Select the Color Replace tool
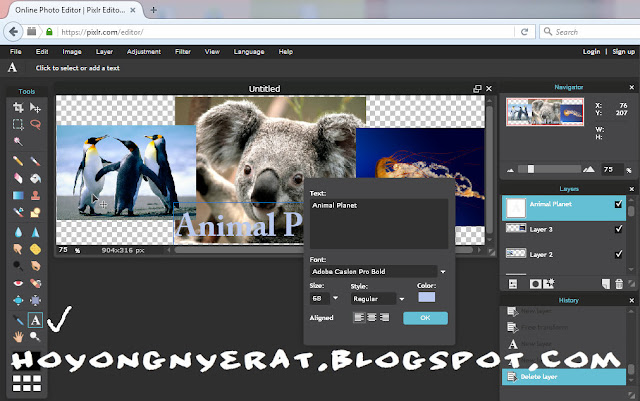 tap(18, 212)
